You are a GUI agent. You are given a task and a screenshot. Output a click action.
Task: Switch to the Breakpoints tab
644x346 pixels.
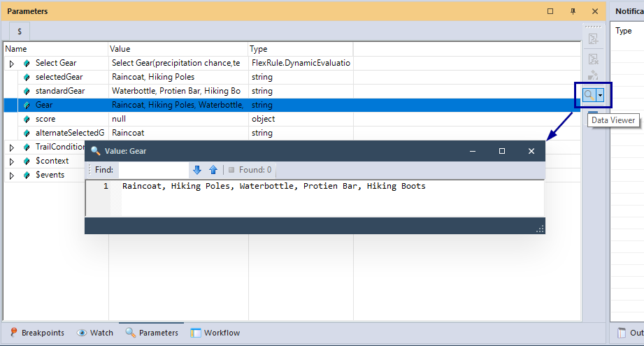pyautogui.click(x=37, y=333)
